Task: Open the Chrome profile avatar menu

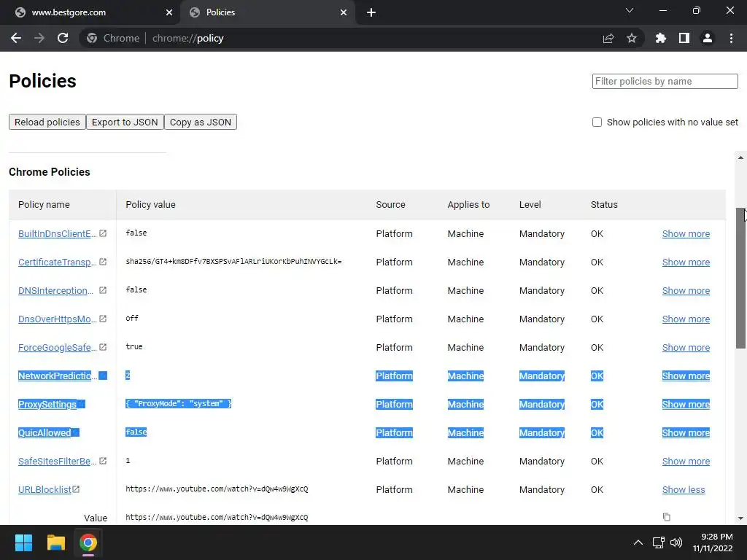Action: [x=707, y=38]
